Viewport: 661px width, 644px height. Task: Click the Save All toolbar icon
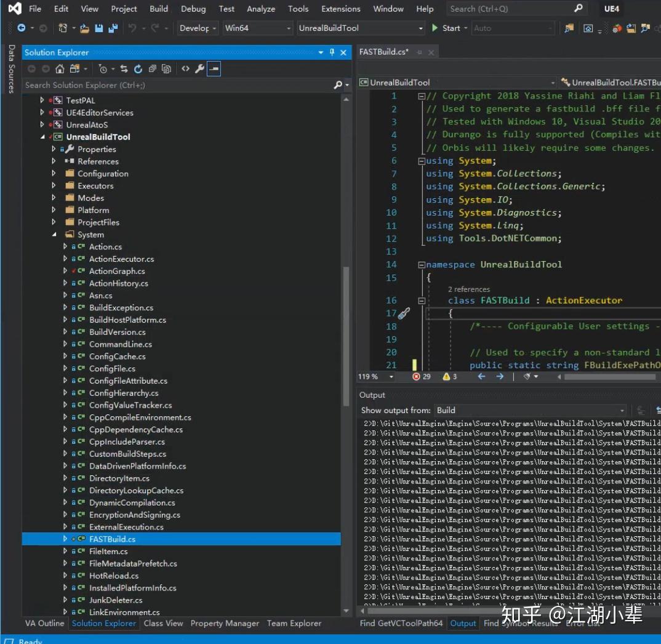pyautogui.click(x=113, y=28)
